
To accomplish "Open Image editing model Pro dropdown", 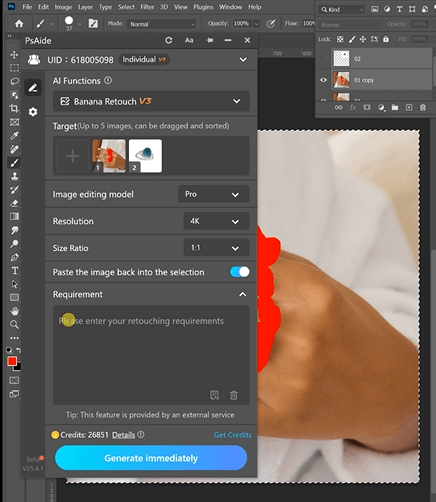I will [214, 194].
